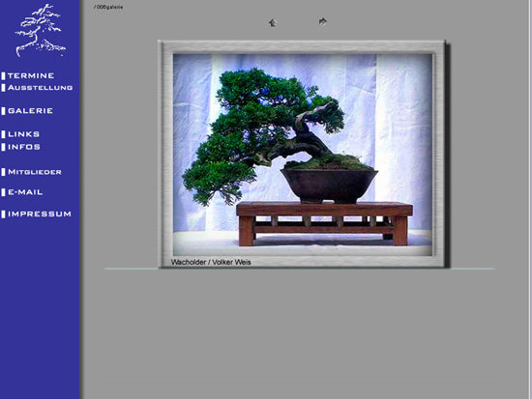Click the white bullet marker beside Links
The image size is (532, 399).
tap(4, 134)
